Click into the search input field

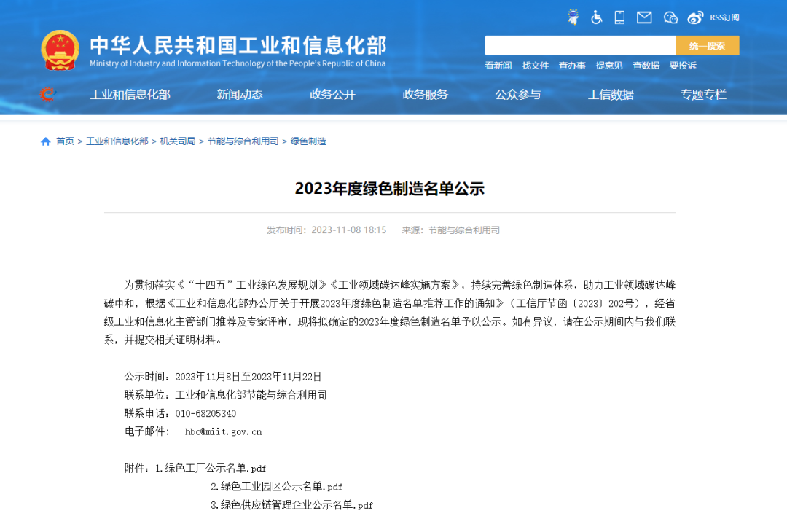click(580, 46)
